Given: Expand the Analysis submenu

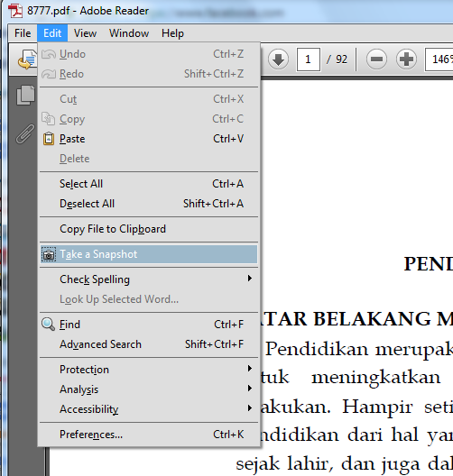Looking at the screenshot, I should [149, 389].
